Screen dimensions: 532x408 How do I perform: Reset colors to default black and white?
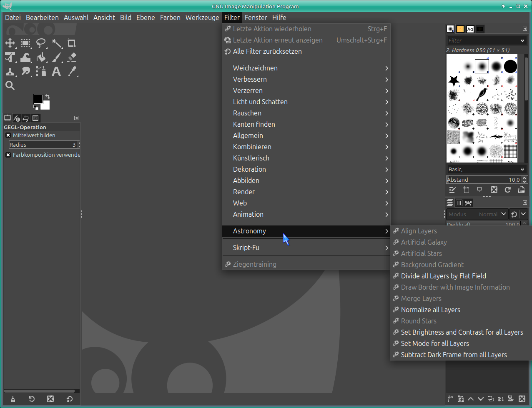tap(36, 108)
